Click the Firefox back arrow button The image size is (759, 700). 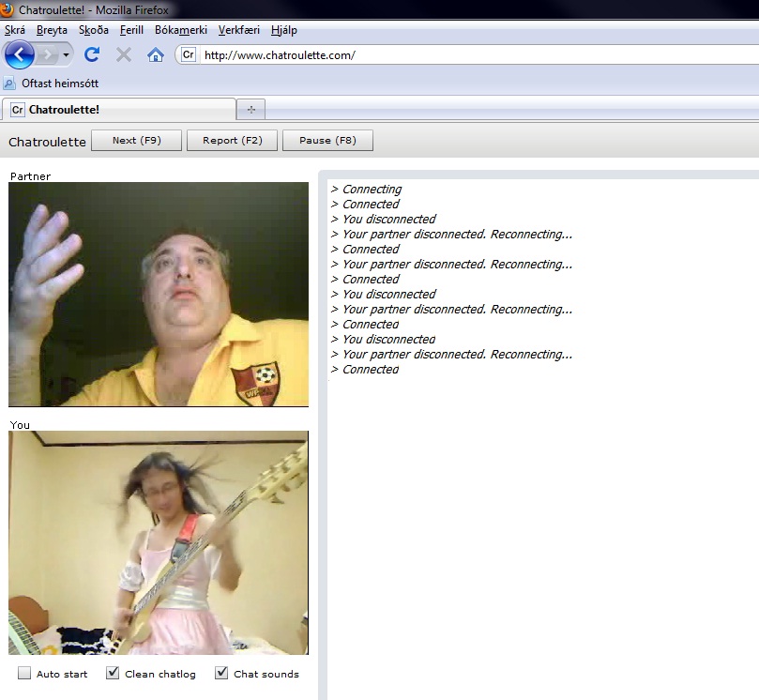tap(20, 54)
